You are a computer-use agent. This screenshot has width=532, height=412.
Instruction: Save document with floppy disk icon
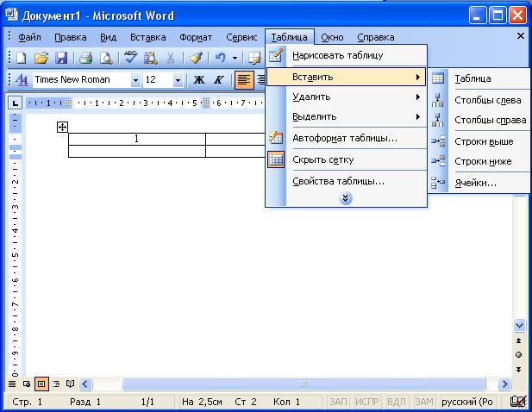61,58
